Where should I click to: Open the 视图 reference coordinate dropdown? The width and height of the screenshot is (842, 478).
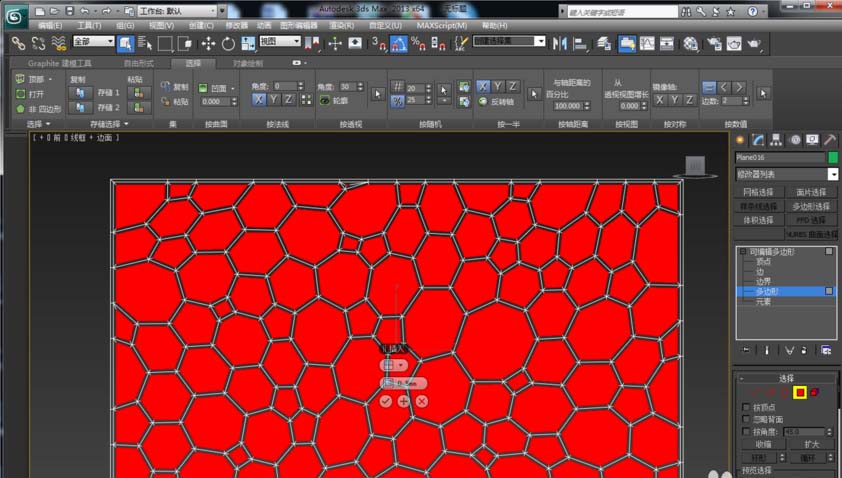[x=279, y=41]
